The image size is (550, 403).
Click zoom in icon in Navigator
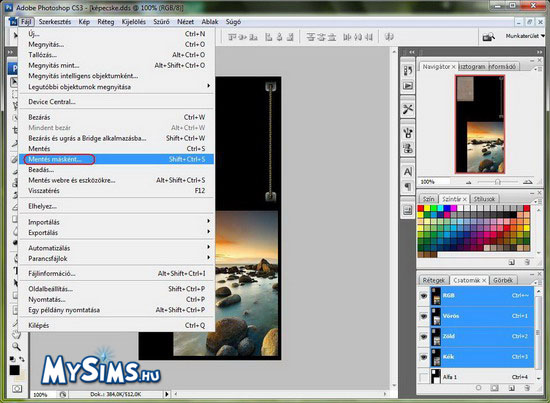[x=527, y=182]
